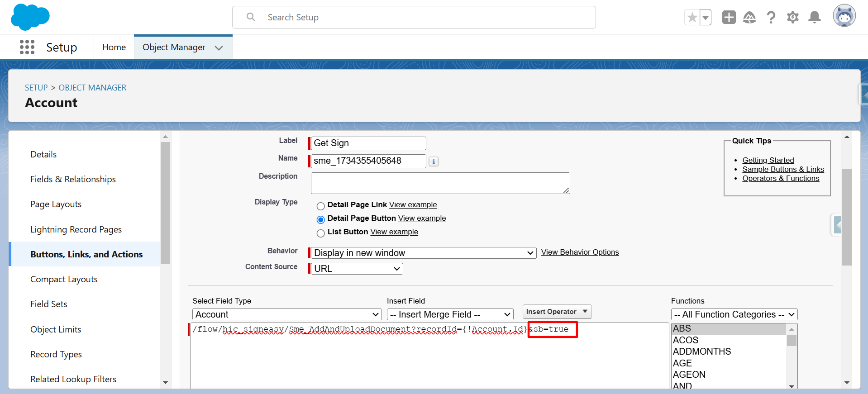Click into the Label field
Viewport: 868px width, 394px height.
(368, 143)
